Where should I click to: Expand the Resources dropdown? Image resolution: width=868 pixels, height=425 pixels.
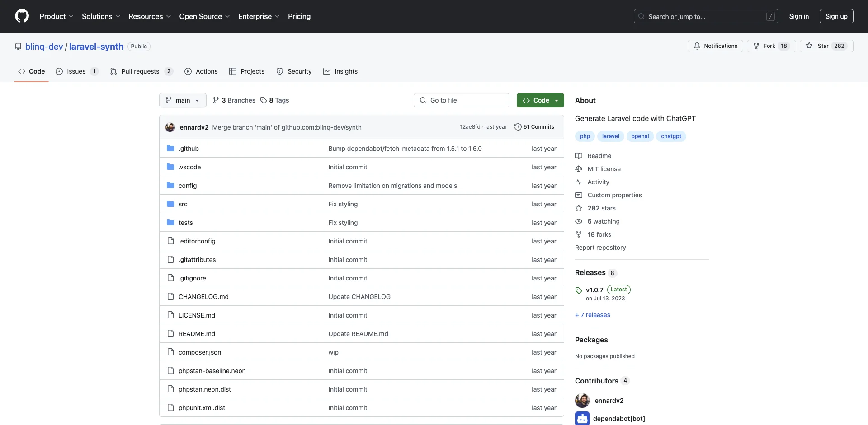(150, 16)
